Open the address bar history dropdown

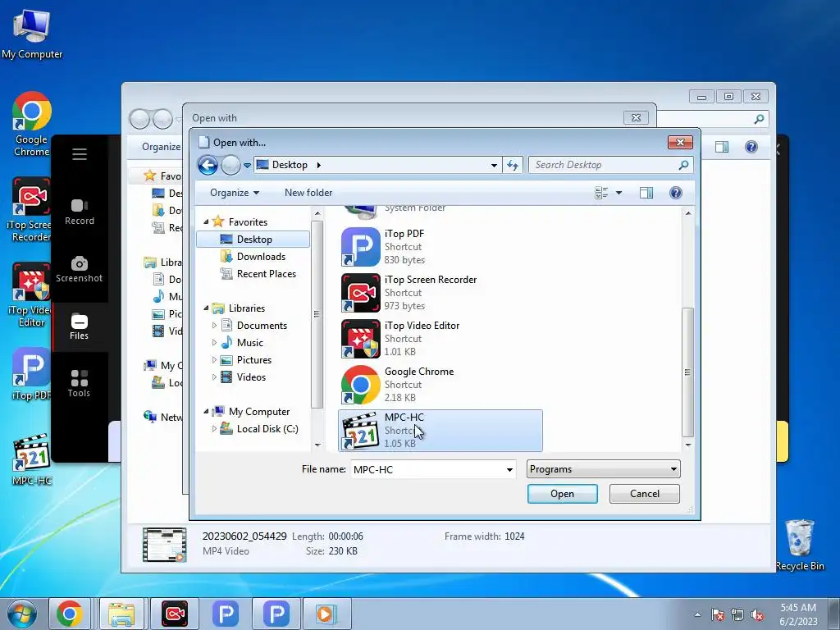494,165
